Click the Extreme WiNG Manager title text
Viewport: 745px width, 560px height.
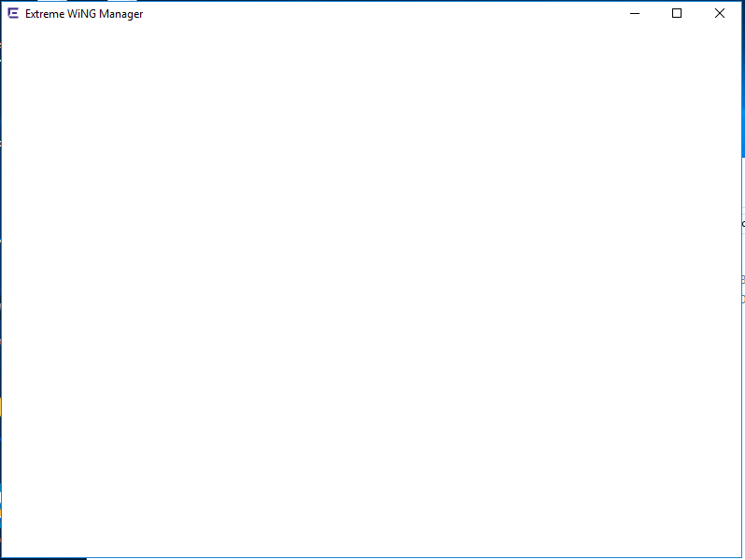[84, 14]
